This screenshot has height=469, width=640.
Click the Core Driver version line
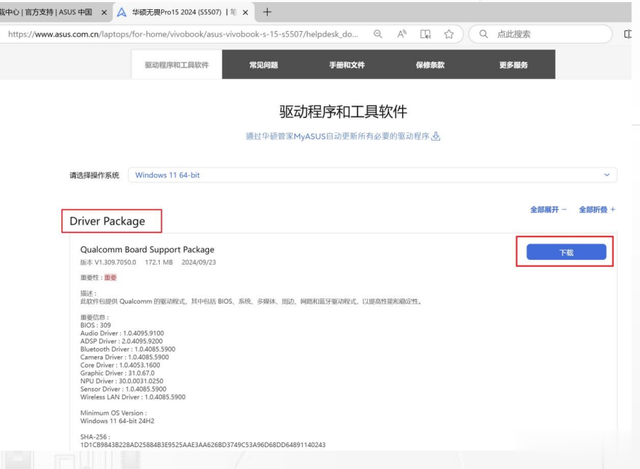point(120,365)
